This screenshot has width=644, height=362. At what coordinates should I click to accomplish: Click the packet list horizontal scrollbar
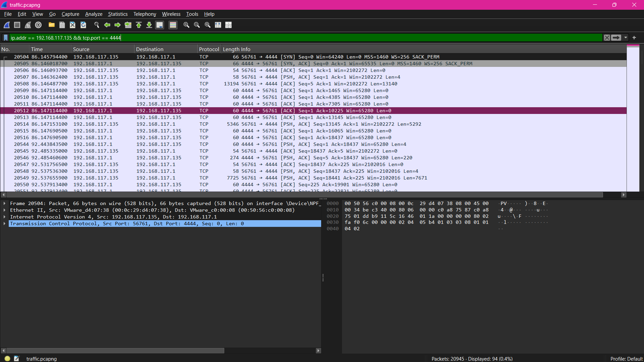point(305,195)
